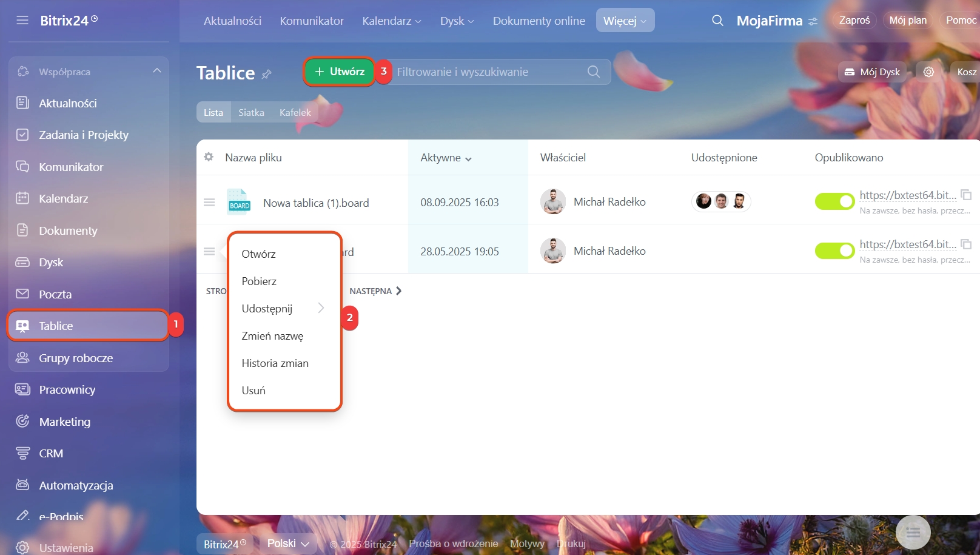
Task: Open MojaFirma settings sliders icon
Action: 813,21
